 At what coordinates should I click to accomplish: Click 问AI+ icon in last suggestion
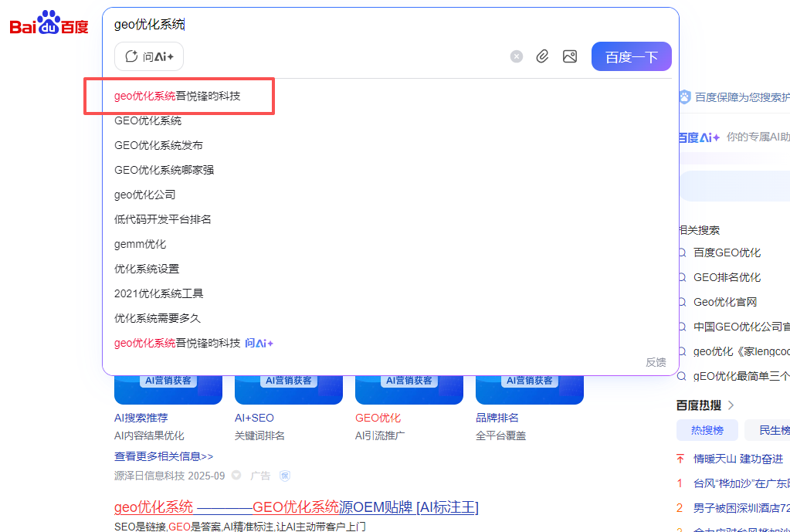pos(259,343)
